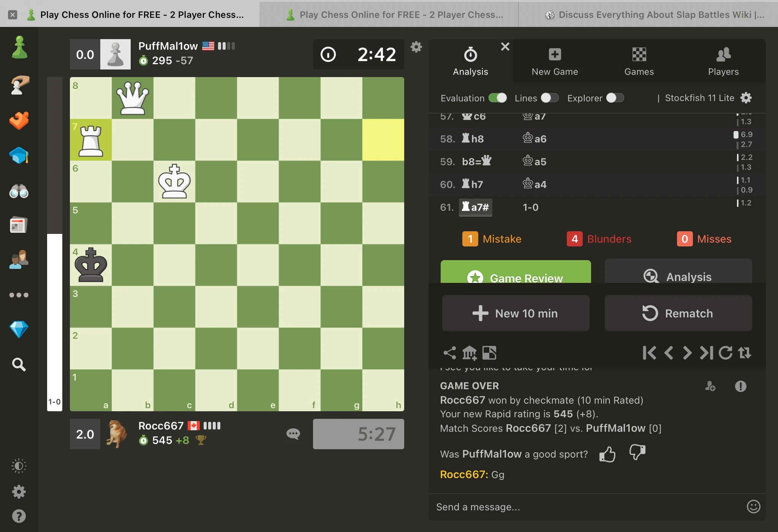Flip the board using arrows icon

pos(745,353)
